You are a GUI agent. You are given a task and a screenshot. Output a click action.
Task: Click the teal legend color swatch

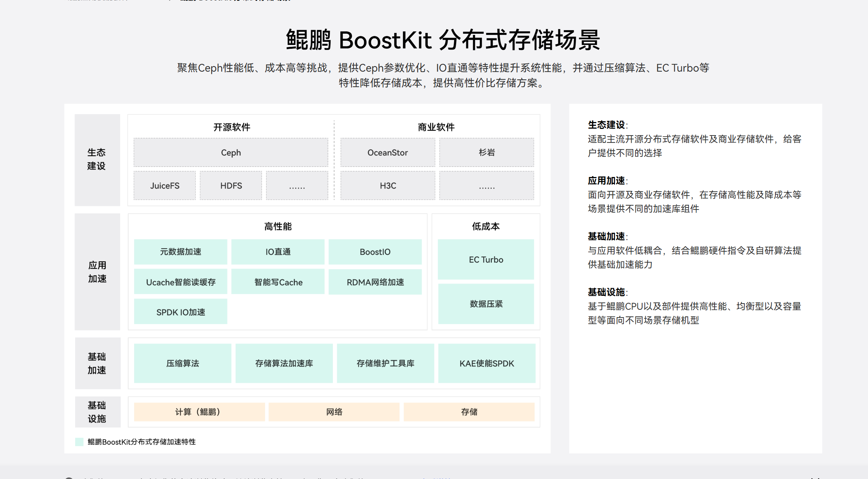coord(79,442)
